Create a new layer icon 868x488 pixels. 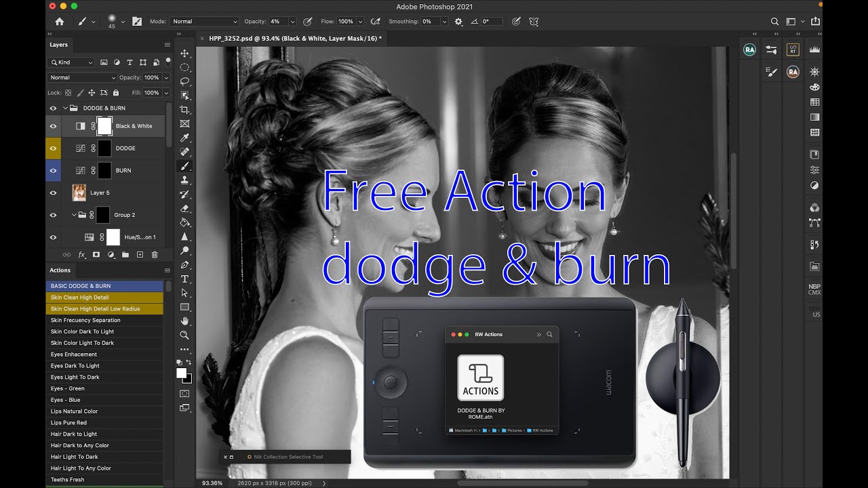140,255
